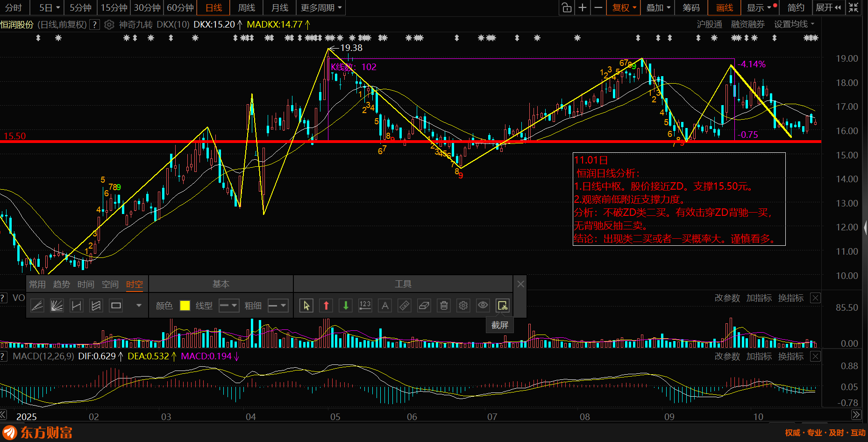
Task: Click 换指标 on the MACD panel
Action: pos(790,356)
